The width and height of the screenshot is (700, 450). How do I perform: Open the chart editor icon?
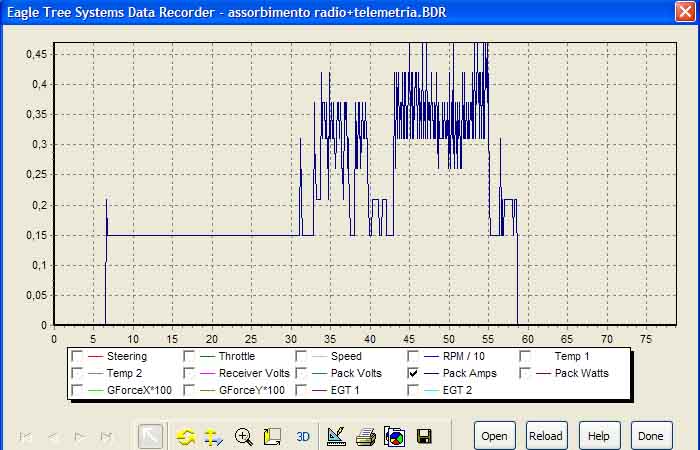(336, 436)
